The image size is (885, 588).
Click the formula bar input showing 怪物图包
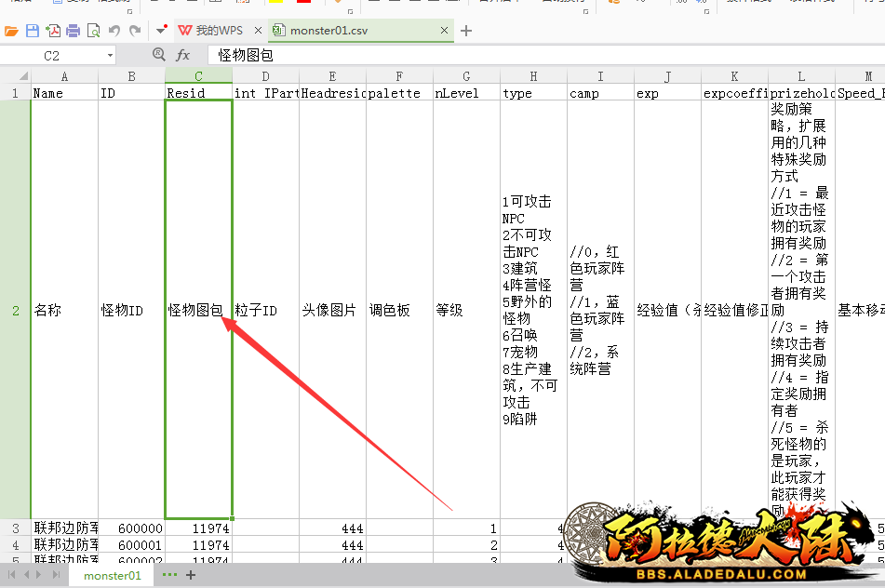[540, 56]
